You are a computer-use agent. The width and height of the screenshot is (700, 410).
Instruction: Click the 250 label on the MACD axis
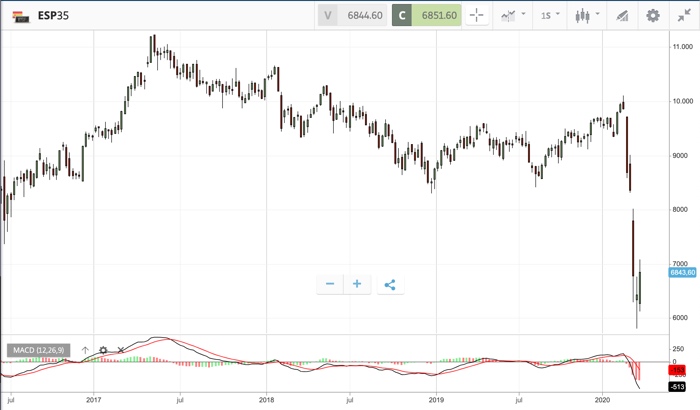[x=678, y=349]
